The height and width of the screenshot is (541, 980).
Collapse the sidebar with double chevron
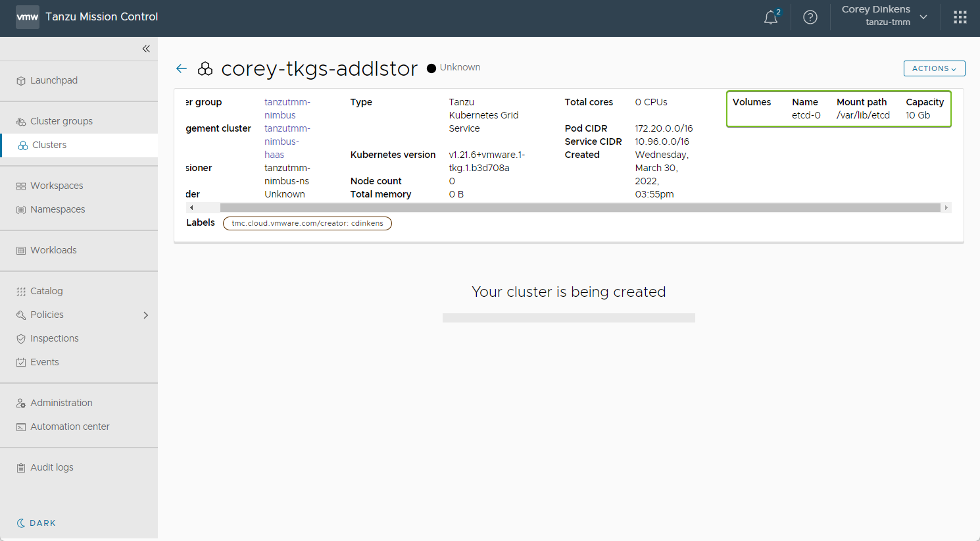tap(146, 49)
